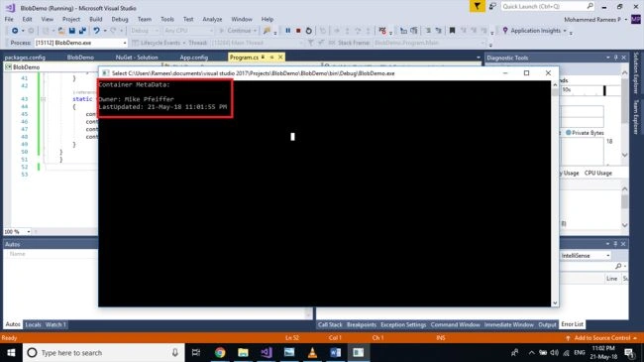
Task: Click the Windows Start button
Action: 11,352
